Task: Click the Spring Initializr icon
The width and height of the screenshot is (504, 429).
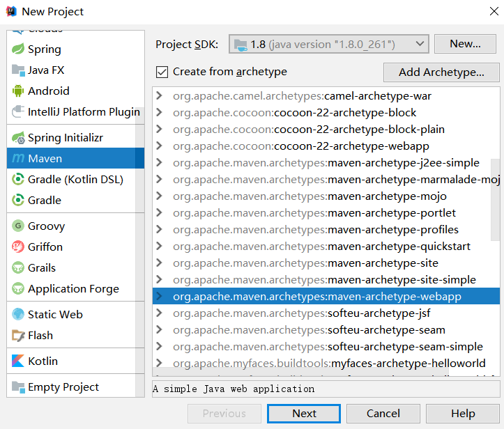Action: pyautogui.click(x=18, y=138)
